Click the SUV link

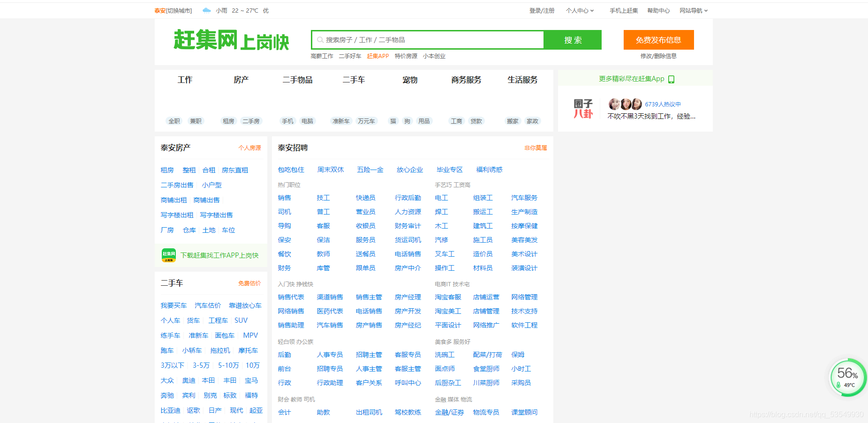pyautogui.click(x=241, y=320)
